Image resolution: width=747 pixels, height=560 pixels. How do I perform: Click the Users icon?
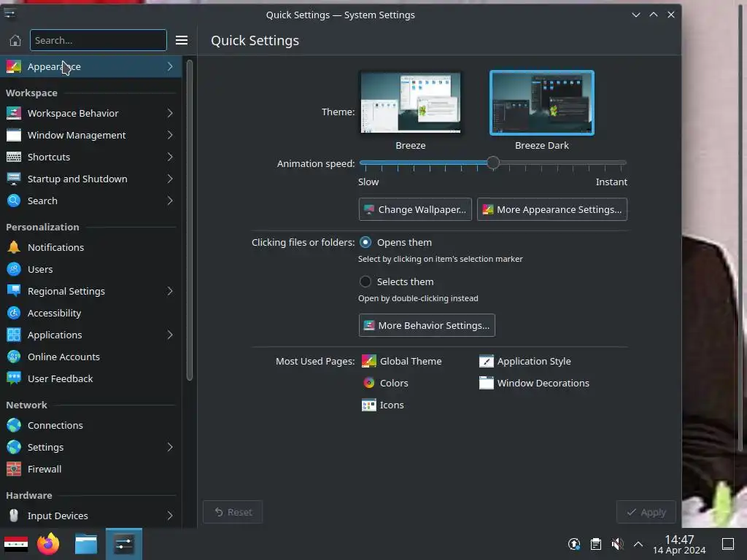click(x=14, y=270)
